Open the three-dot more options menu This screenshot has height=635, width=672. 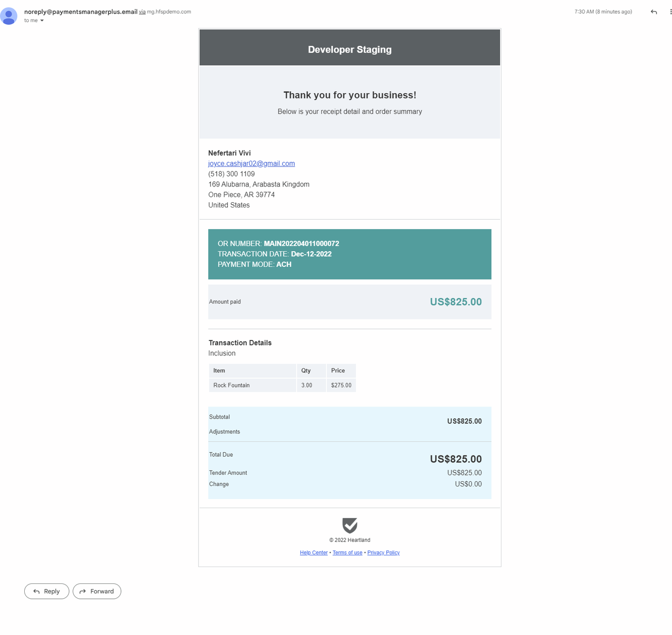(670, 12)
